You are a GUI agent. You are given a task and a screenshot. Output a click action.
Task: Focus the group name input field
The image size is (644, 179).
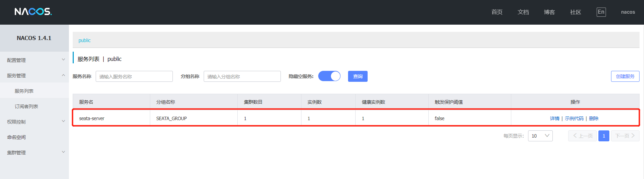(242, 76)
